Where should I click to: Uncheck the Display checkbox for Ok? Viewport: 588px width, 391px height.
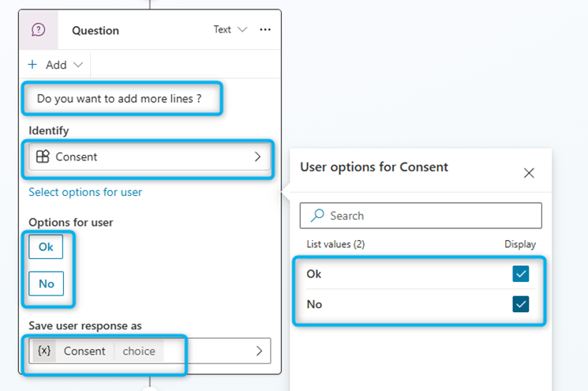tap(520, 274)
